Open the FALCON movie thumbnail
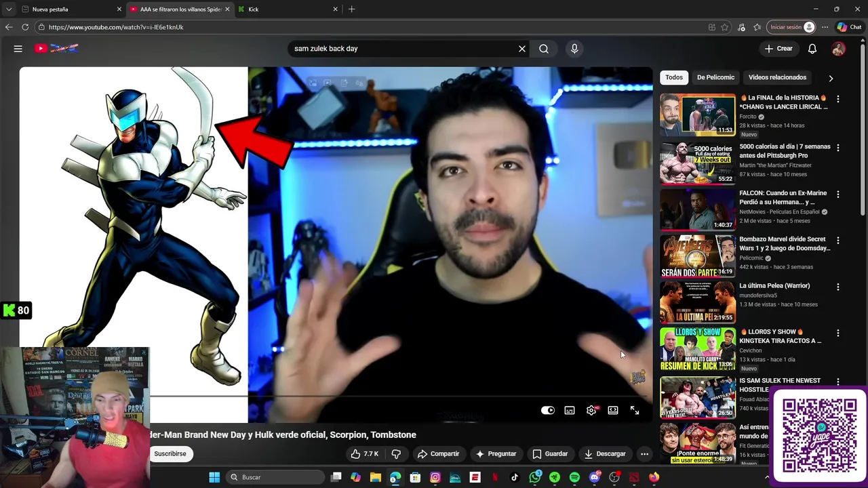 pyautogui.click(x=698, y=209)
